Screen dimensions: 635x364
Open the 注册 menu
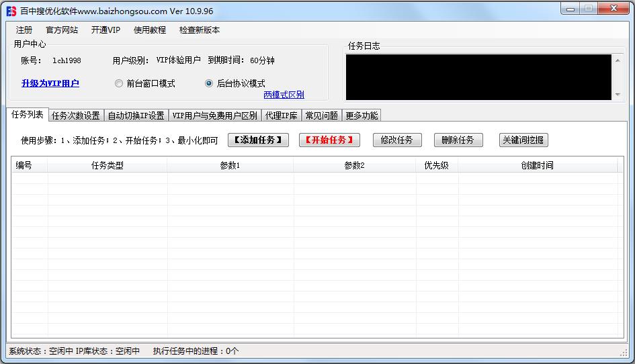click(x=24, y=30)
